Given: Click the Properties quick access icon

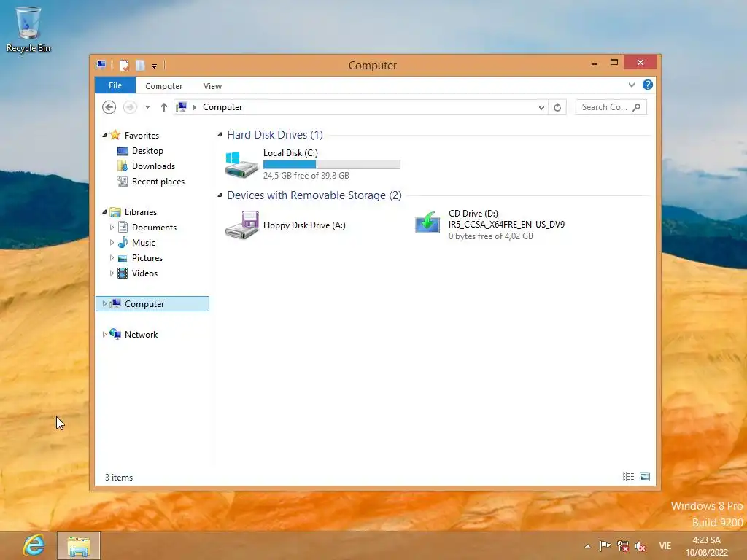Looking at the screenshot, I should [124, 65].
